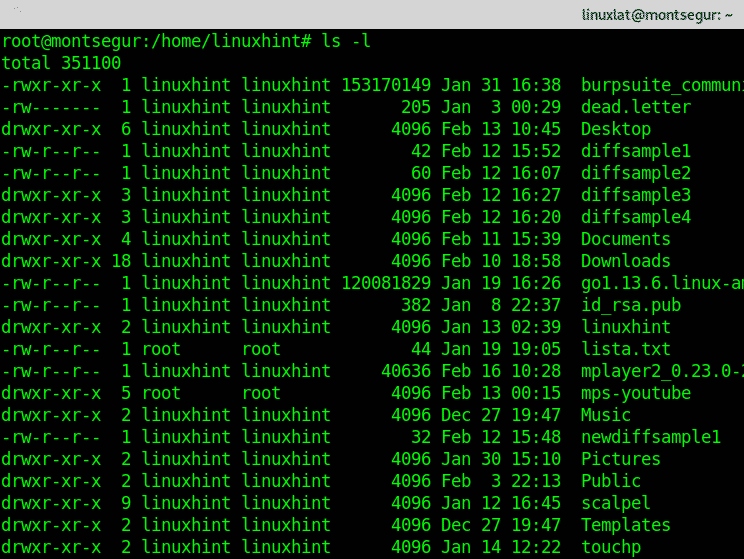Click the time 16:38 on burpsuite row
This screenshot has width=744, height=559.
click(x=536, y=85)
